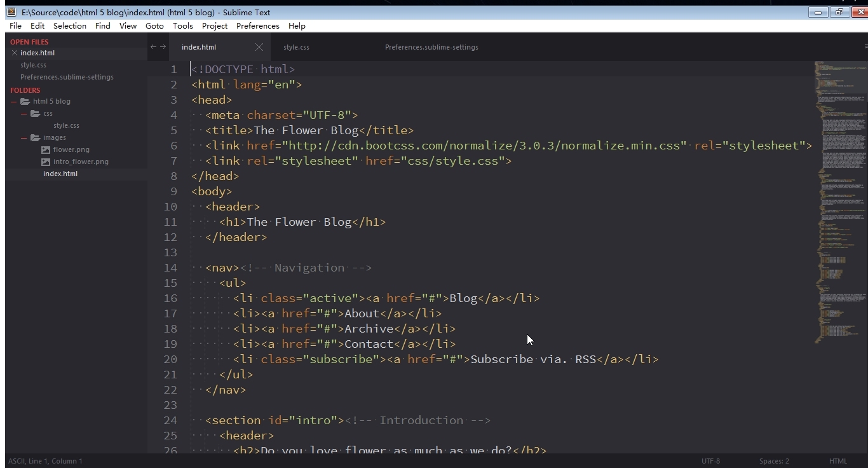This screenshot has width=868, height=468.
Task: Open style.css inside the css folder
Action: [66, 125]
